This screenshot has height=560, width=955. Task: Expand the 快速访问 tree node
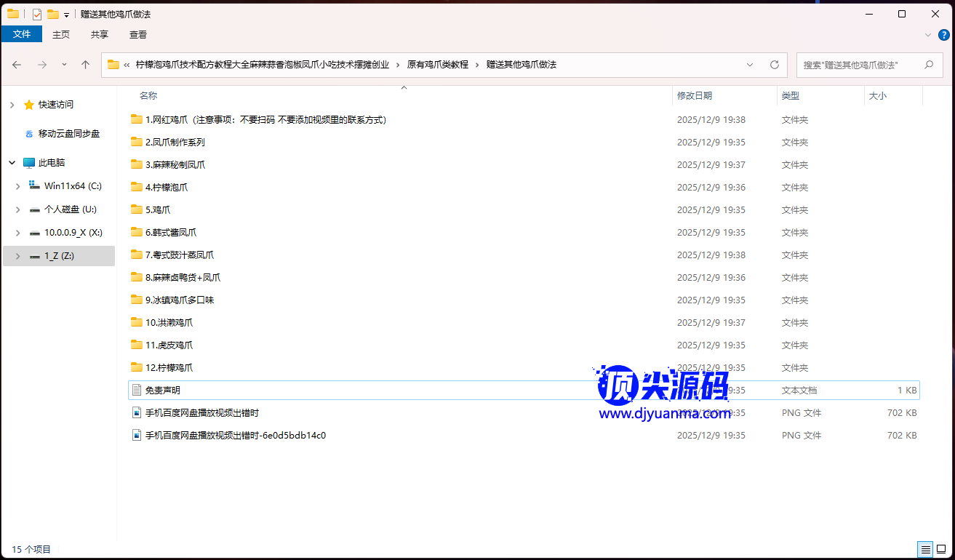(x=12, y=105)
